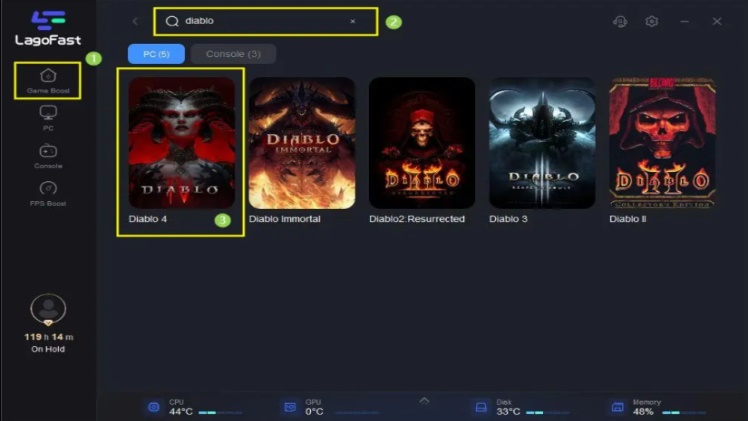The width and height of the screenshot is (748, 421).
Task: Select the Diablo II collector's edition cover
Action: 663,143
